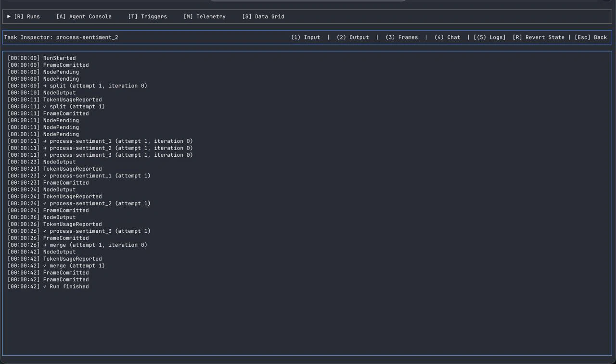Open the [T] Triggers tab
616x364 pixels.
(x=147, y=16)
